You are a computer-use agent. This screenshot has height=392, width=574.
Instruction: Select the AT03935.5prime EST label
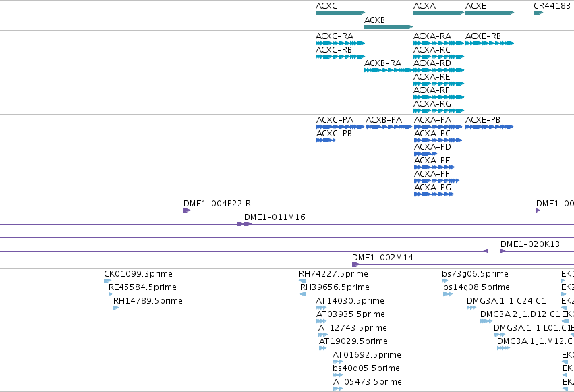tap(350, 314)
